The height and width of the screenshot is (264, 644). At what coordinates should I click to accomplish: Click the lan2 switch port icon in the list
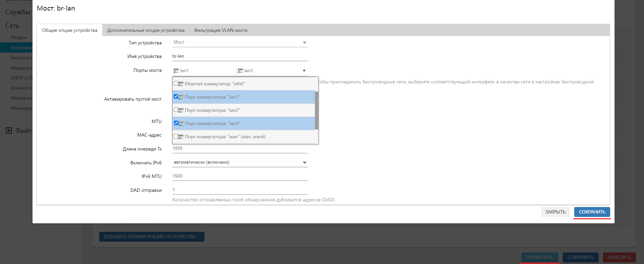(181, 110)
